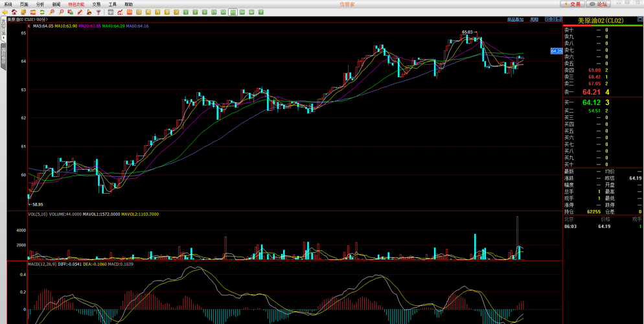The image size is (644, 324).
Task: Click the 卖一 price 64.21
Action: 592,92
